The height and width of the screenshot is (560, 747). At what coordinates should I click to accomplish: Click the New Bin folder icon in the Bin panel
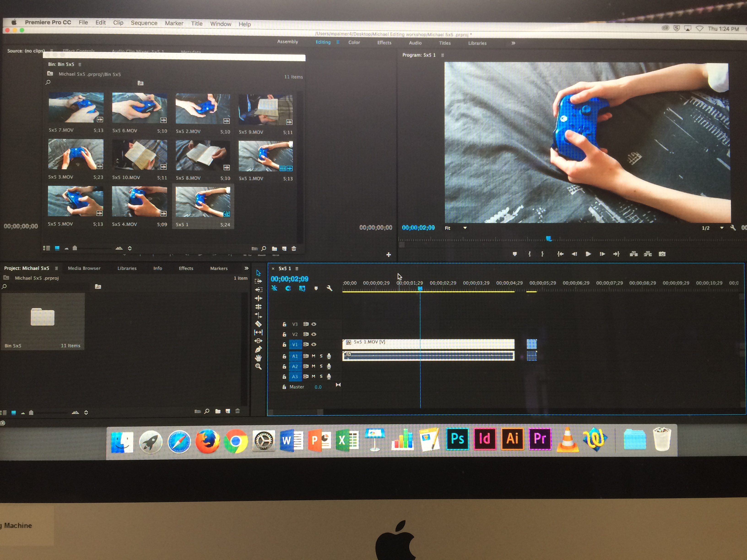274,248
